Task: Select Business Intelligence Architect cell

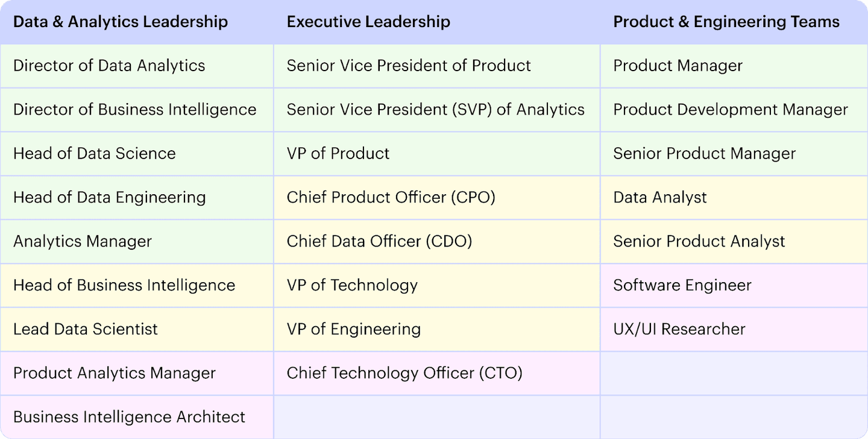Action: tap(129, 417)
